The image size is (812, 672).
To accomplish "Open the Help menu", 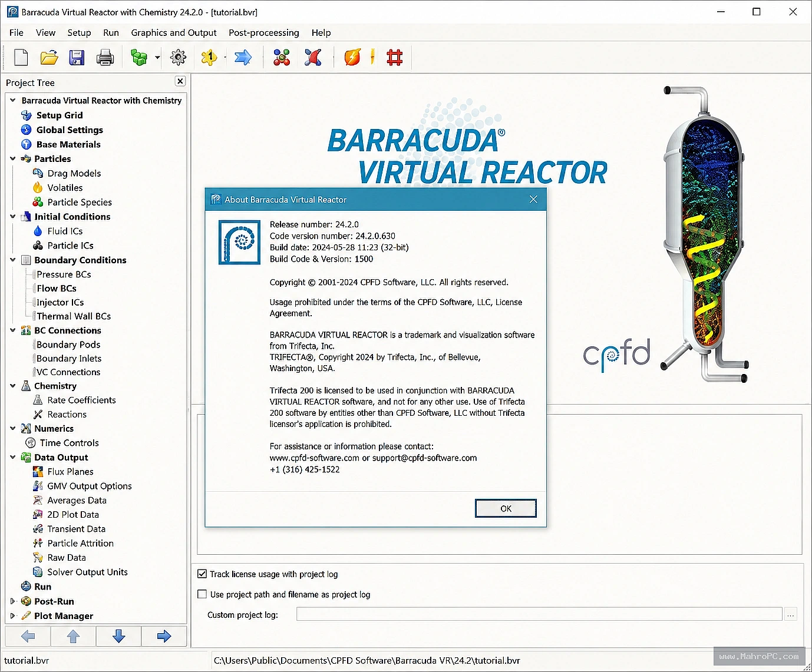I will 321,33.
